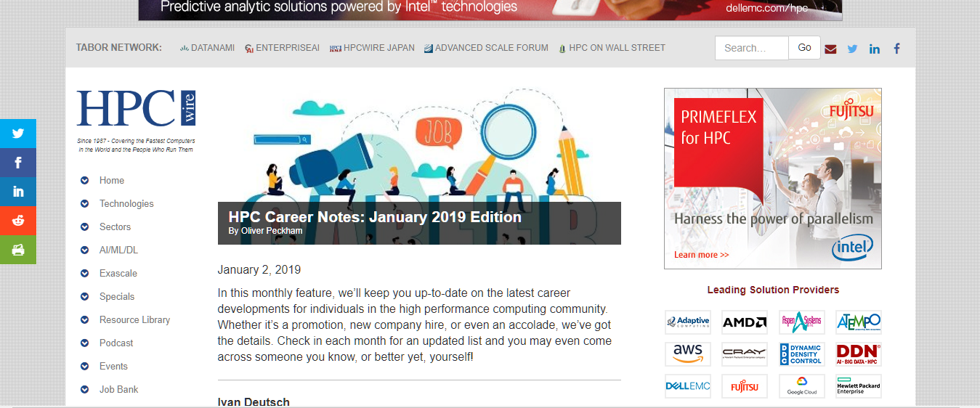
Task: Expand the Sectors chevron in sidebar
Action: pos(85,227)
